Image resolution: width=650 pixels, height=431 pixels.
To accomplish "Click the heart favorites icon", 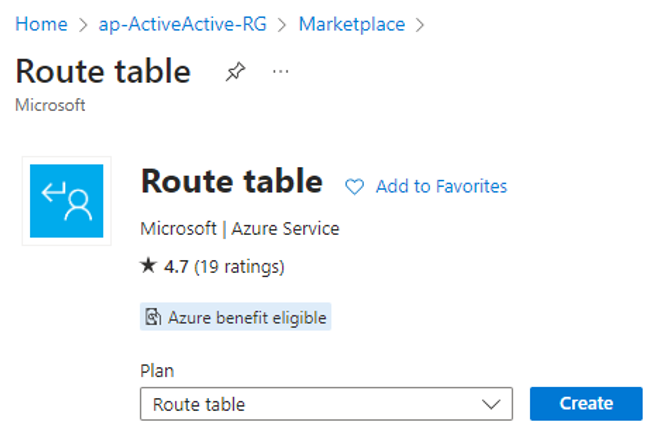I will [x=354, y=186].
